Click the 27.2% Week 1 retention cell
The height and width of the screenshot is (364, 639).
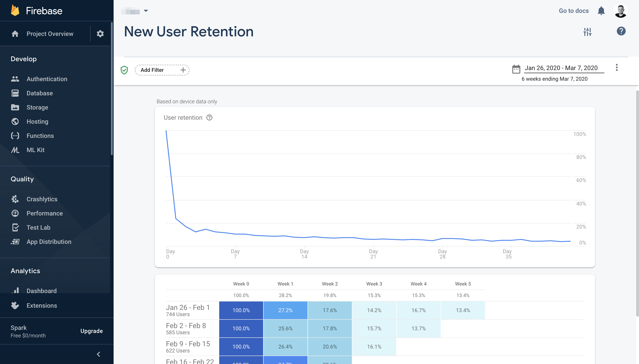pyautogui.click(x=285, y=310)
